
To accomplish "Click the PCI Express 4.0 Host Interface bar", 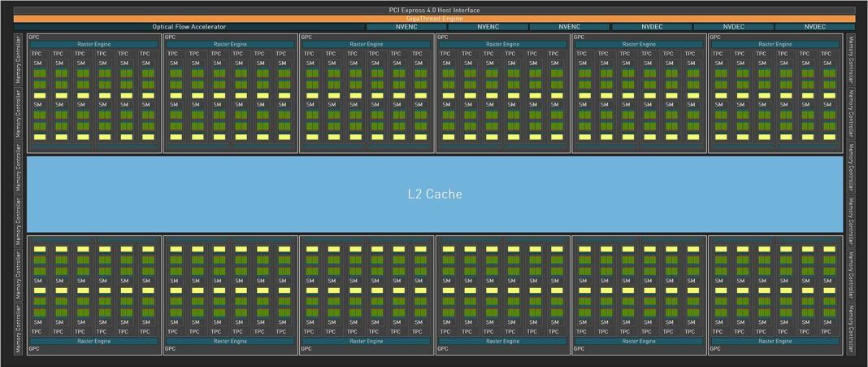I will [434, 11].
